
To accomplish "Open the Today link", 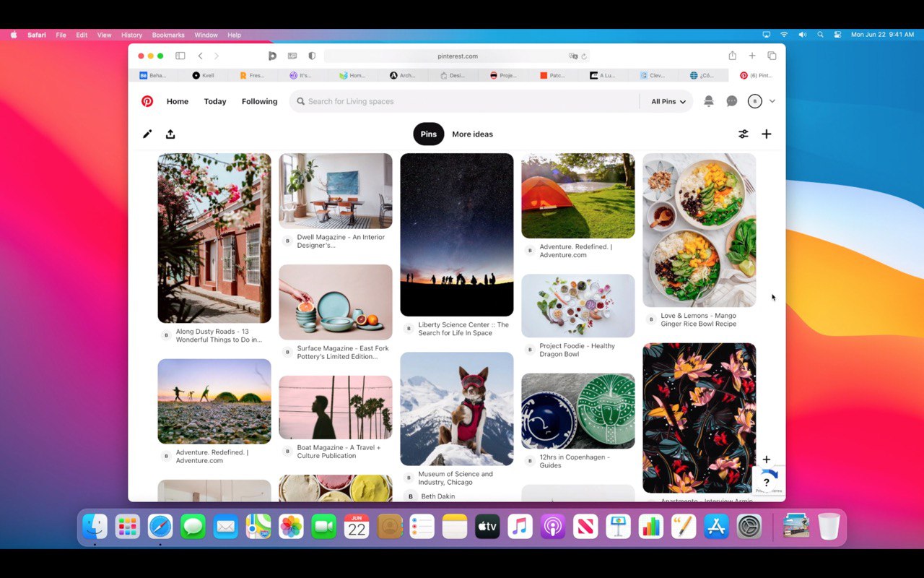I will click(215, 102).
